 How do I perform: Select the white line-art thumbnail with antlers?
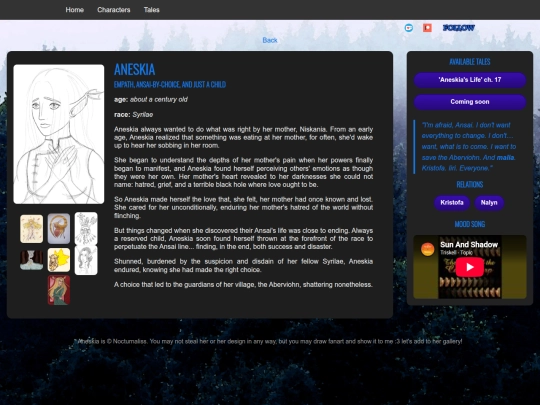pos(86,229)
